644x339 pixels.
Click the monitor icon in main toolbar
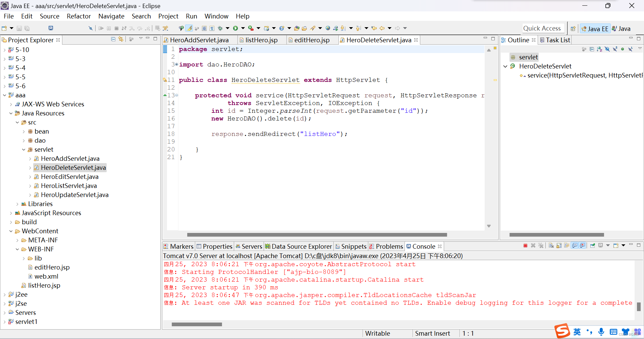tap(51, 28)
